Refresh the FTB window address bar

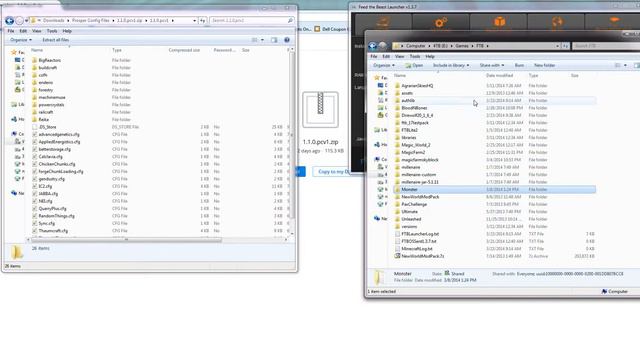click(565, 46)
